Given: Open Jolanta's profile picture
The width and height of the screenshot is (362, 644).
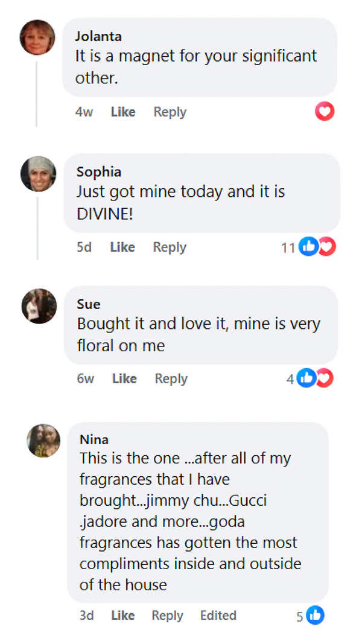Looking at the screenshot, I should tap(37, 37).
